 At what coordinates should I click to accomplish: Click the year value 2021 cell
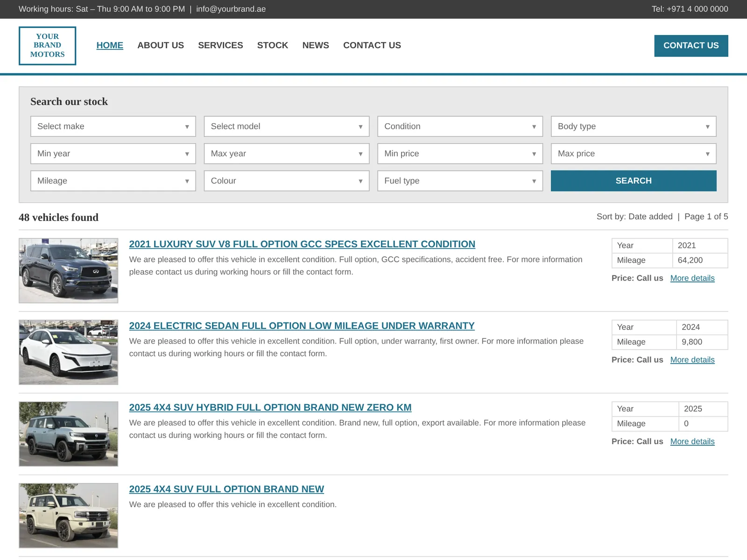click(x=700, y=245)
